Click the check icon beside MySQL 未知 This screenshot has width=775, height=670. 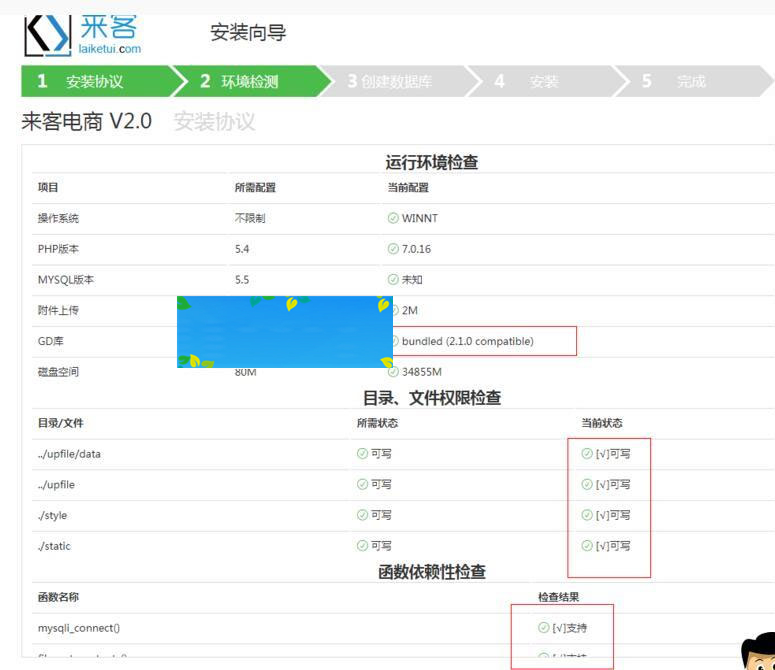(393, 280)
